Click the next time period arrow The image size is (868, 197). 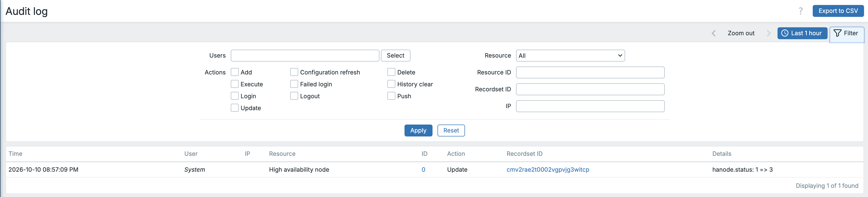coord(769,33)
